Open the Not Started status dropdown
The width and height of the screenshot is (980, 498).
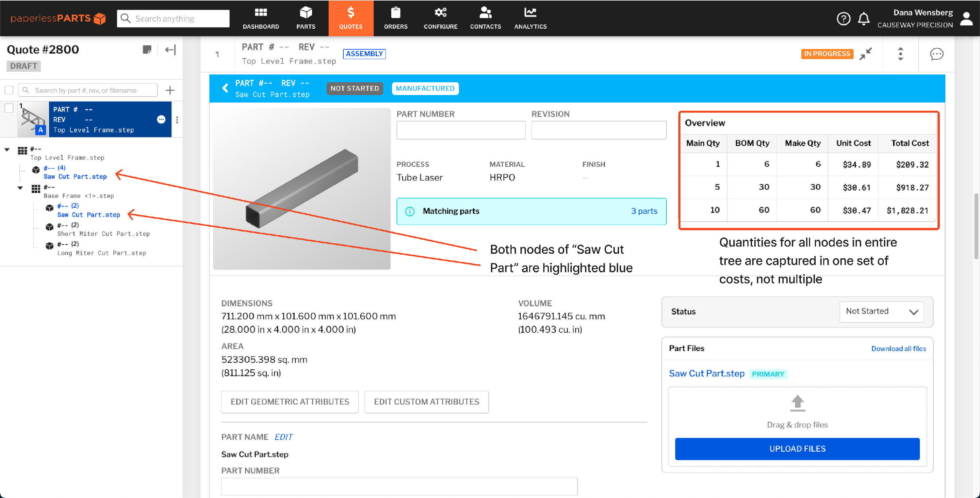881,312
